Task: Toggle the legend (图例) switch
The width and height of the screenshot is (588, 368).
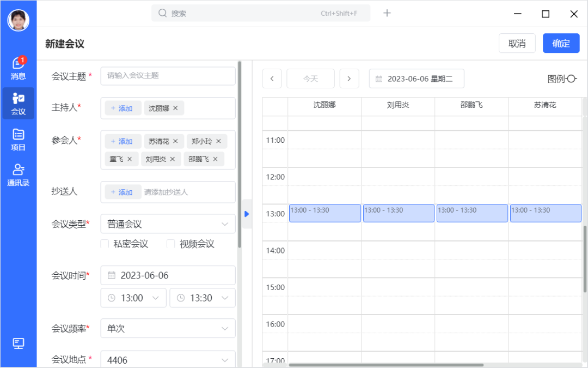Action: (571, 79)
